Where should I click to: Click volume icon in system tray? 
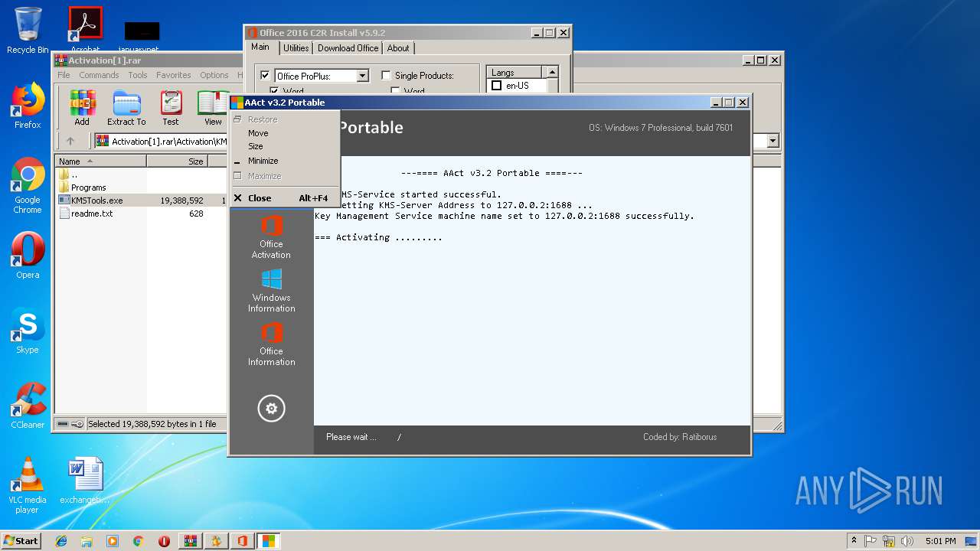pyautogui.click(x=907, y=541)
